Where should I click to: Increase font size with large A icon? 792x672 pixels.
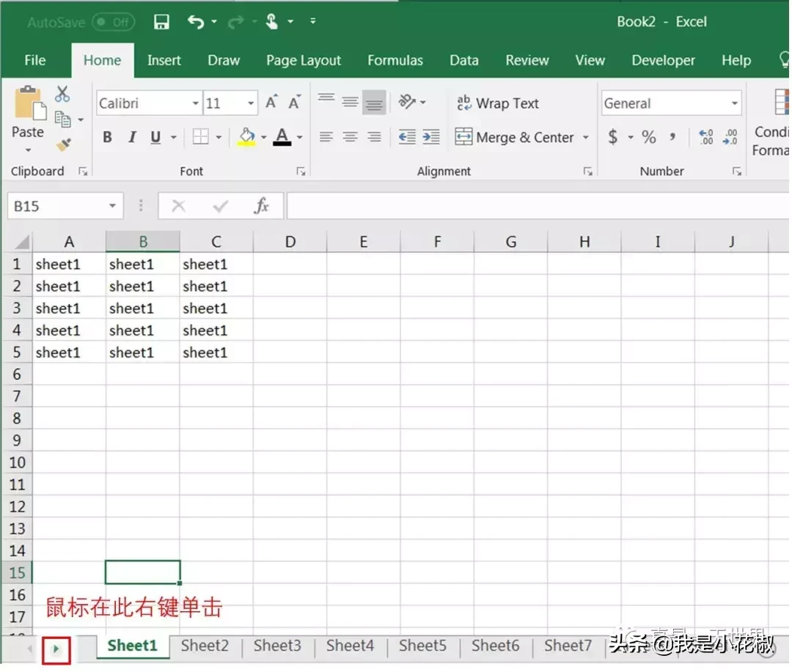pyautogui.click(x=271, y=103)
